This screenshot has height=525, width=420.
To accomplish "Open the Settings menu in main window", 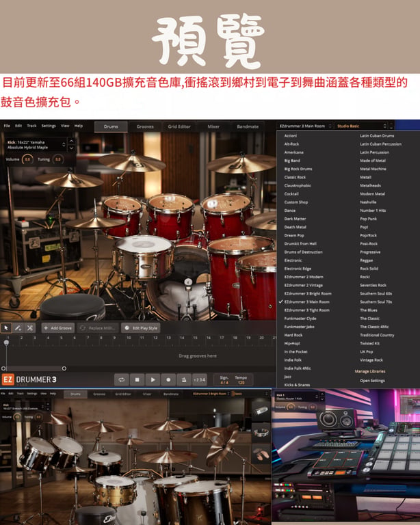I will (49, 126).
